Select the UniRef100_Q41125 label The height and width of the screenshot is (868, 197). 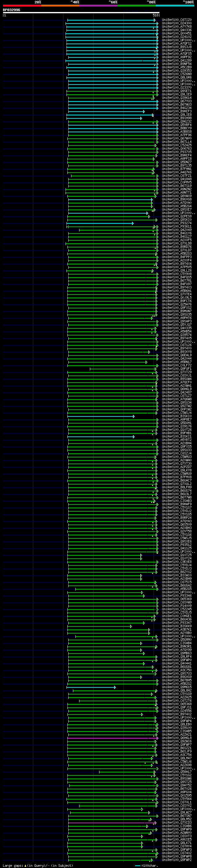click(176, 548)
